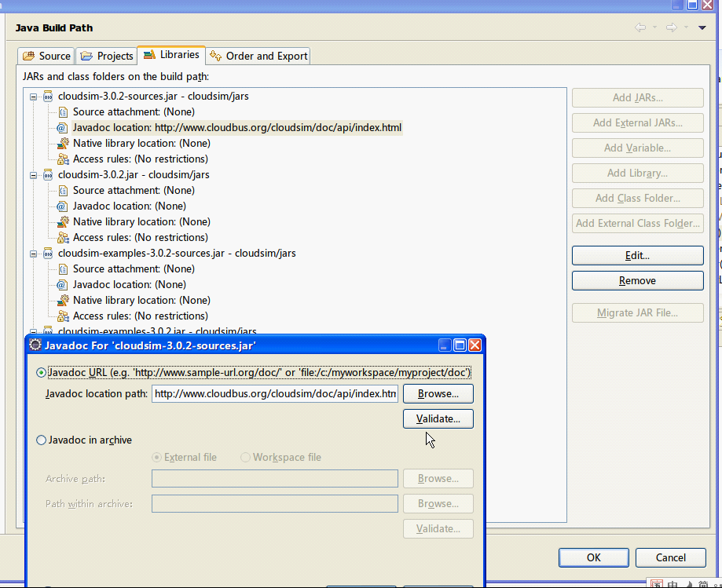The image size is (722, 588).
Task: Click Access rules icon under cloudsim-3.0.2.jar
Action: [x=63, y=237]
